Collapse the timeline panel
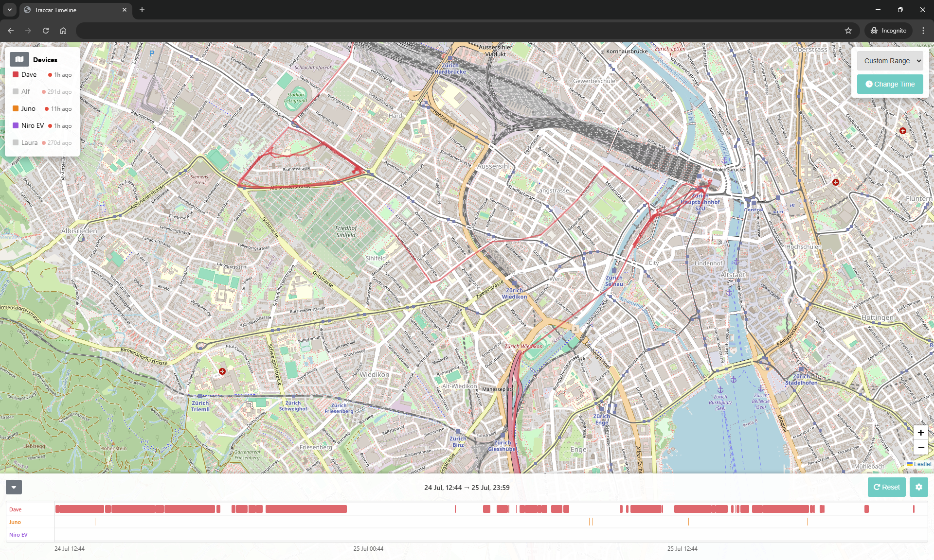934x560 pixels. point(14,487)
